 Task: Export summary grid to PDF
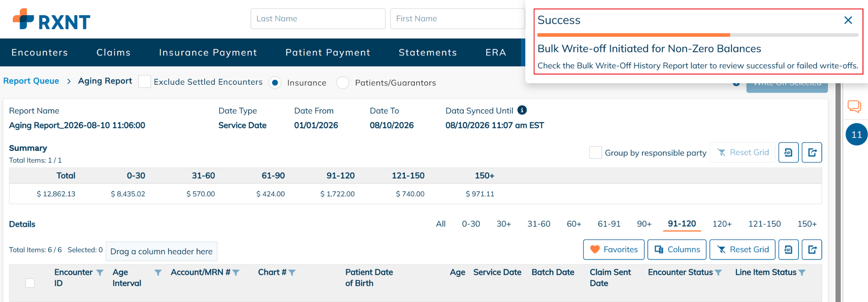click(788, 152)
